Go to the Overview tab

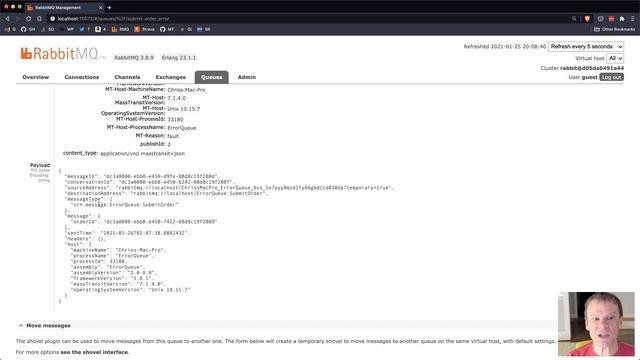36,77
